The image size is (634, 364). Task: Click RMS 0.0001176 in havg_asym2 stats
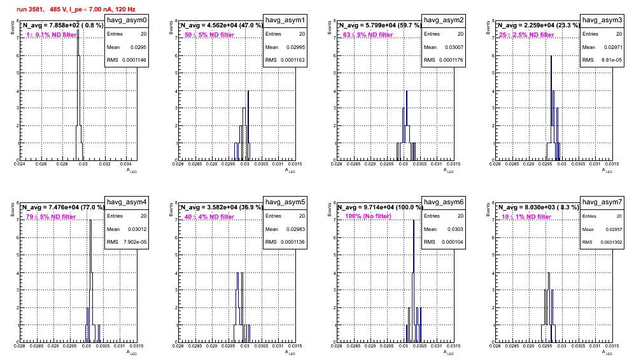click(x=444, y=60)
